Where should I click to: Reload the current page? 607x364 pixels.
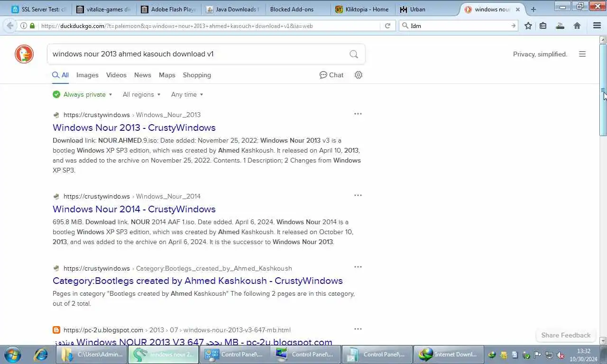click(387, 26)
